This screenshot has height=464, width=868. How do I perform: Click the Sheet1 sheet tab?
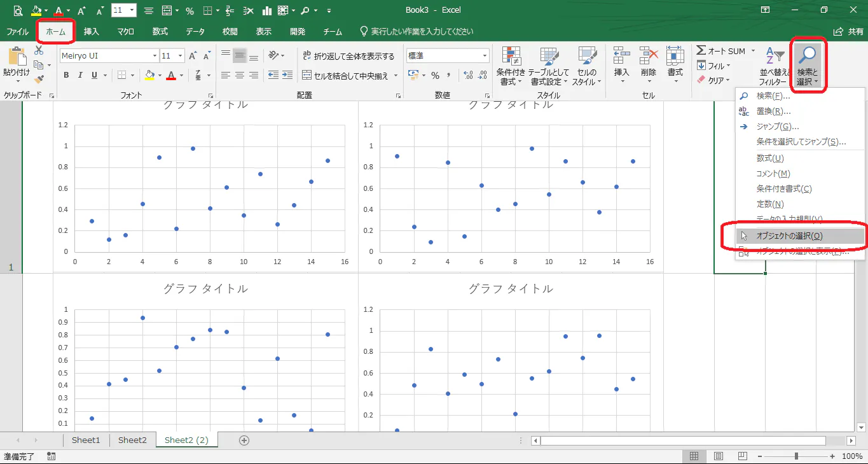86,440
